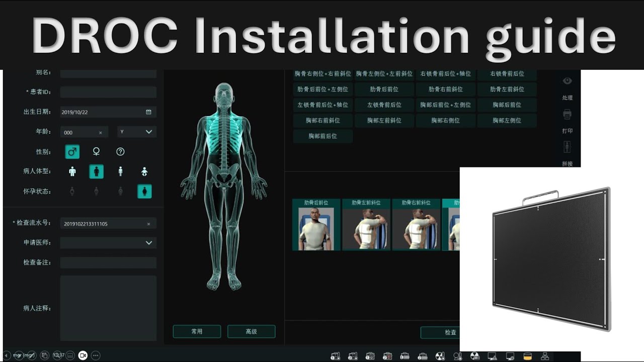Screen dimensions: 644x362
Task: Open the age unit Y dropdown
Action: (x=137, y=132)
